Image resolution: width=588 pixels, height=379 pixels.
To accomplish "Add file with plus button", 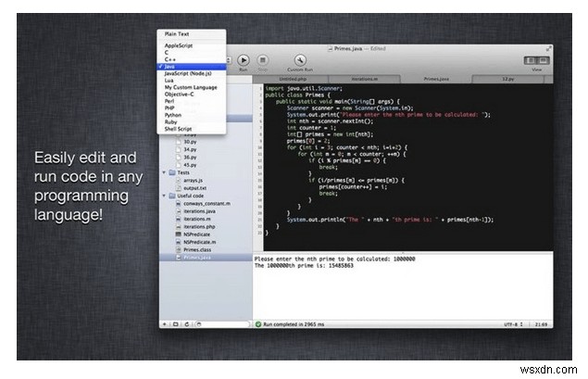I will pos(164,324).
